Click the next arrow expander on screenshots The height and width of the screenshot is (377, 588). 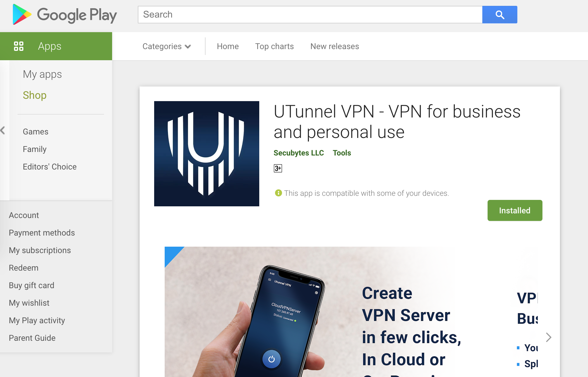[549, 338]
